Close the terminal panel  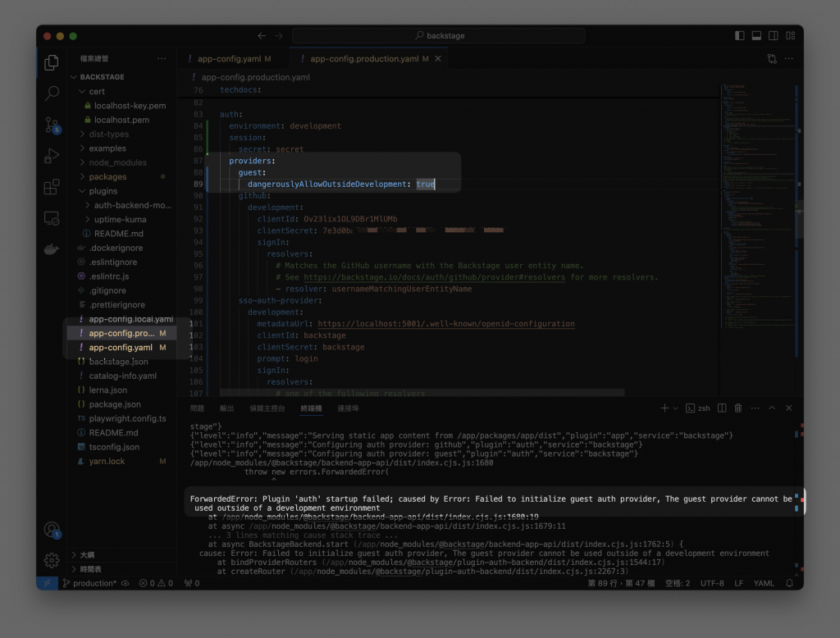(788, 408)
